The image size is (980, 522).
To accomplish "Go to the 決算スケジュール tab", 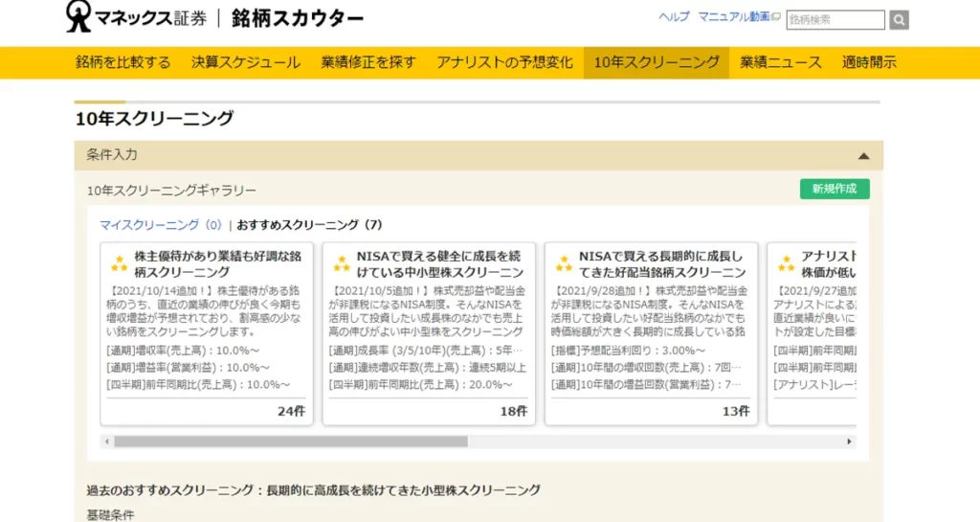I will click(x=246, y=62).
